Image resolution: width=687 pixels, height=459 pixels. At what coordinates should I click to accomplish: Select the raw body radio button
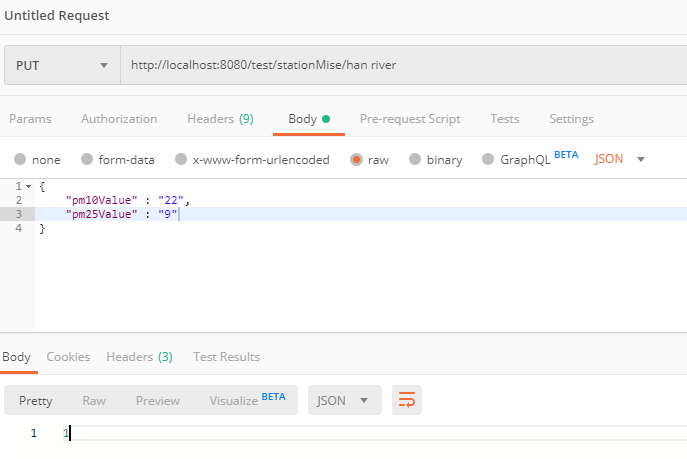356,159
